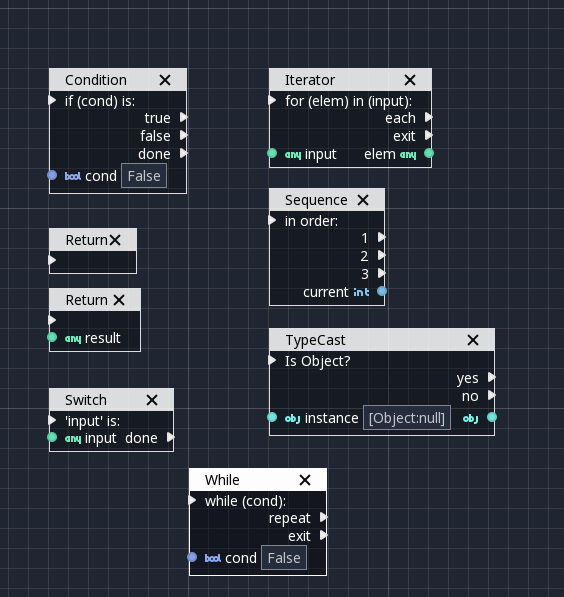Click the 'yes' output port on TypeCast node

pos(492,377)
